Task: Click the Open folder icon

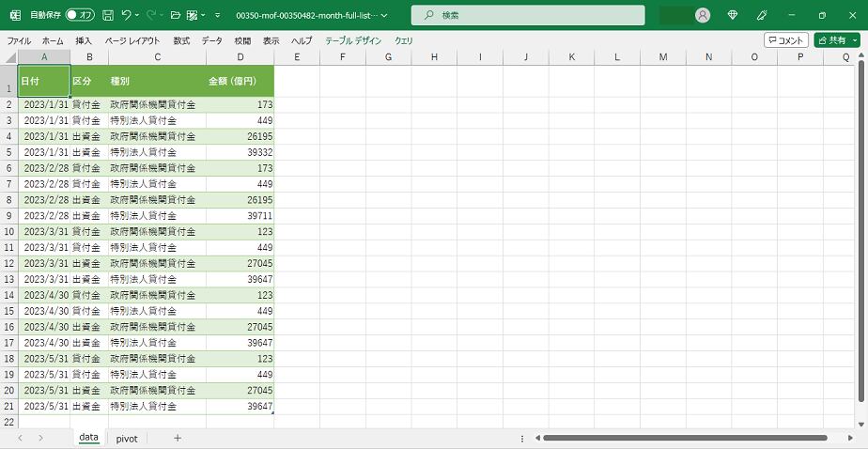Action: click(x=175, y=16)
